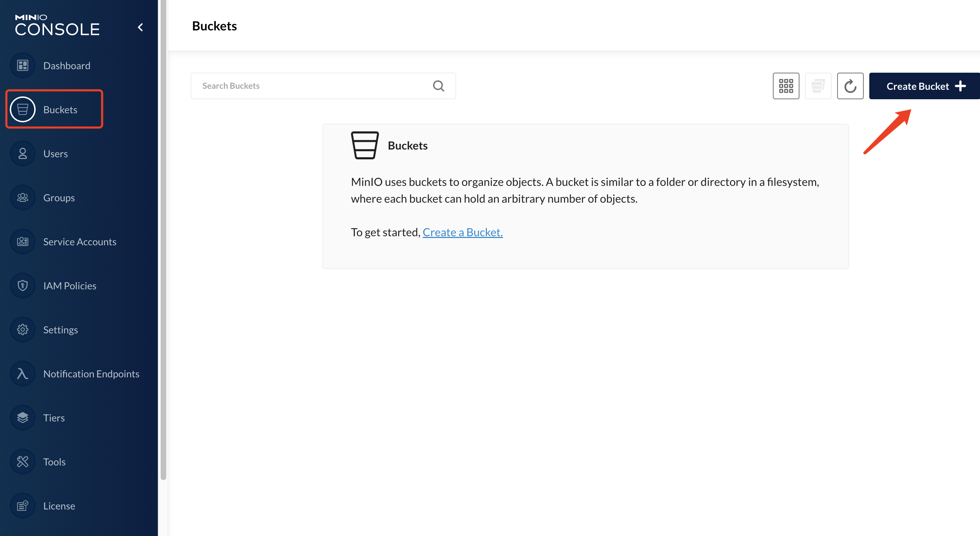Click the Search Buckets input field
Image resolution: width=980 pixels, height=536 pixels.
[x=312, y=86]
